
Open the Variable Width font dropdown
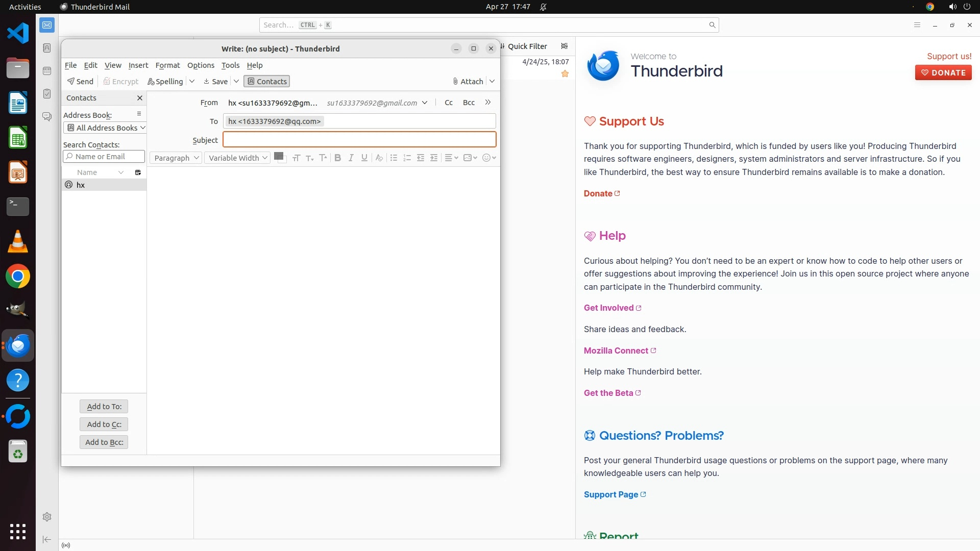click(237, 158)
